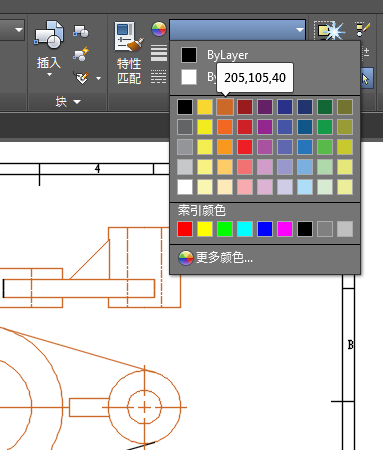The image size is (383, 450).
Task: Choose the bright orange swatch in second row
Action: coord(225,127)
